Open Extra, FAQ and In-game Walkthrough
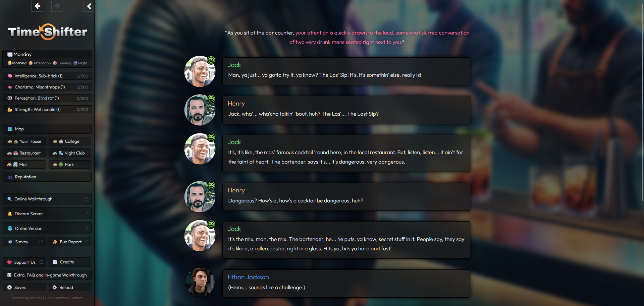Image resolution: width=644 pixels, height=306 pixels. [x=47, y=275]
